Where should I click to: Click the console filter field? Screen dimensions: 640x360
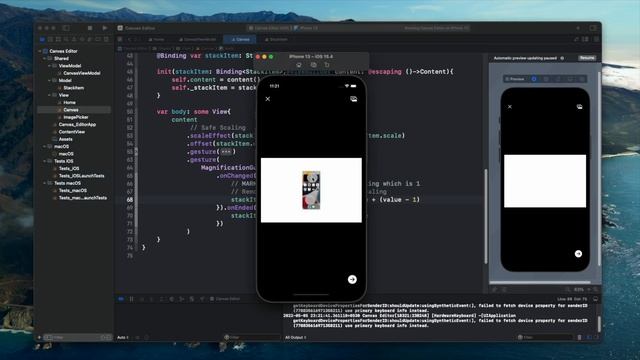(546, 338)
